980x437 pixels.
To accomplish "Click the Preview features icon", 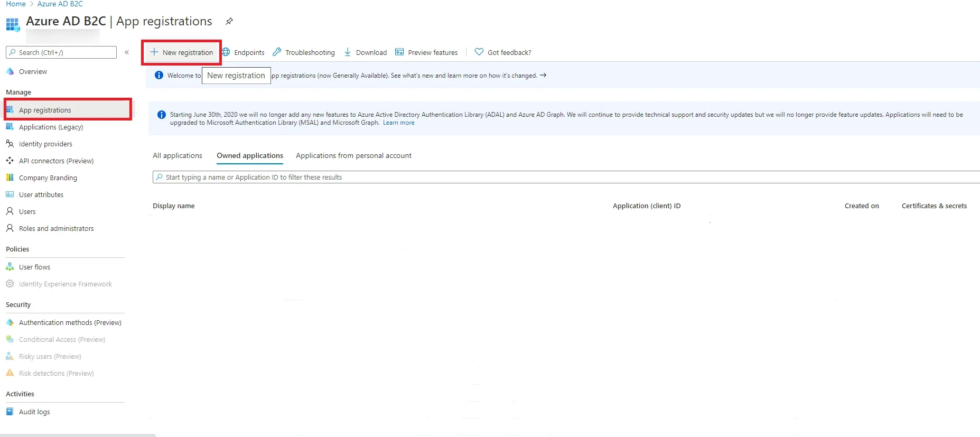I will click(x=399, y=52).
